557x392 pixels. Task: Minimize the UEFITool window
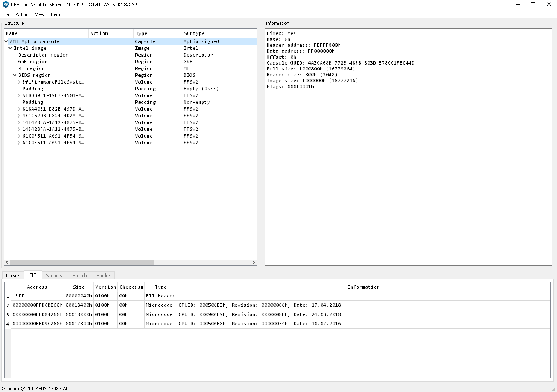[517, 4]
